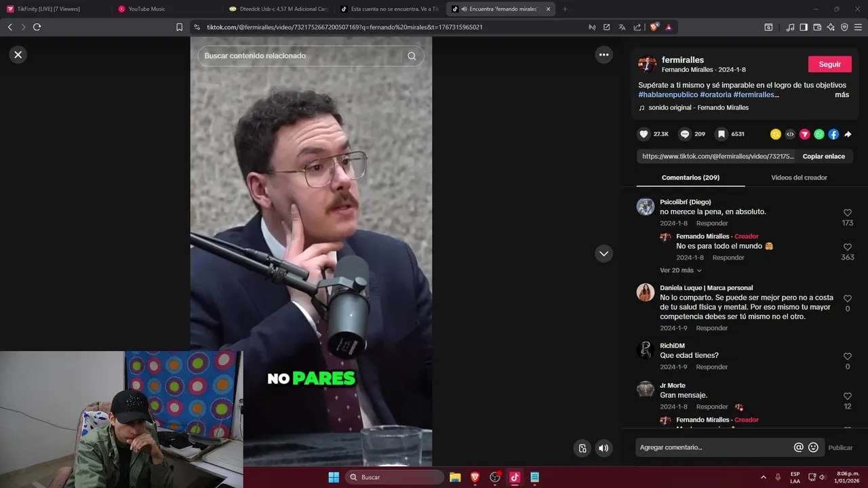The image size is (868, 488).
Task: Open Leo AI sparkle icon
Action: pyautogui.click(x=831, y=27)
